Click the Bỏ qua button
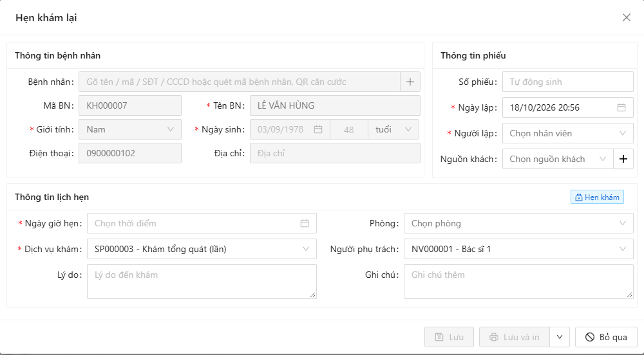This screenshot has height=355, width=644. pos(606,337)
